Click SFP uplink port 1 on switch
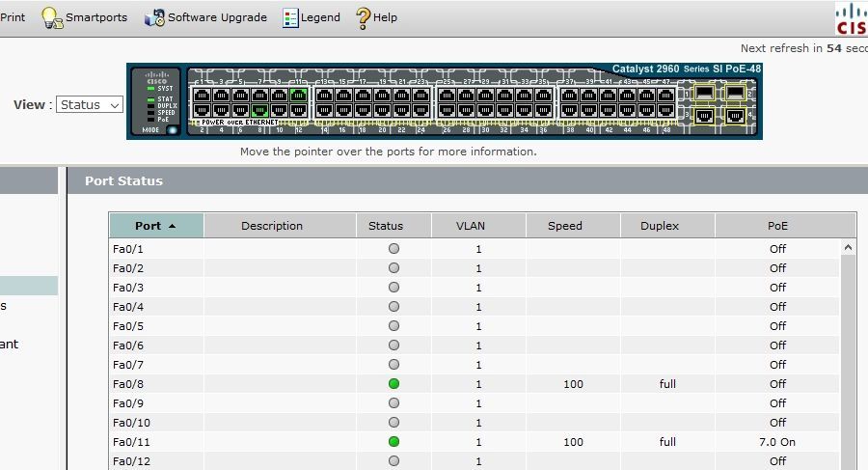 click(704, 93)
